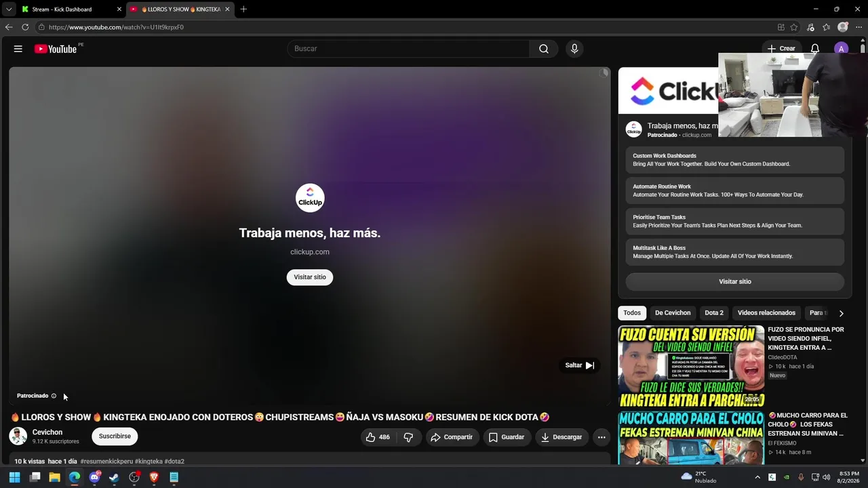Open the Custom Work Dashboards ad link
The height and width of the screenshot is (488, 868).
735,160
